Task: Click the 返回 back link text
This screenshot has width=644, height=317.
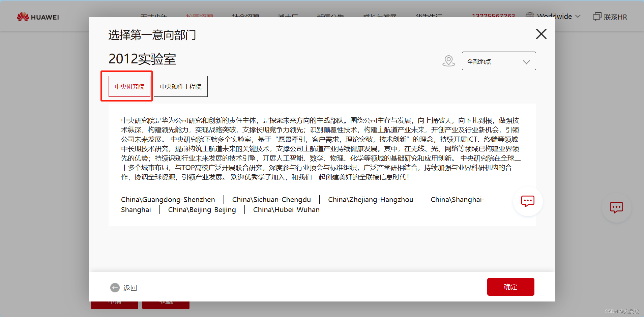Action: (x=130, y=288)
